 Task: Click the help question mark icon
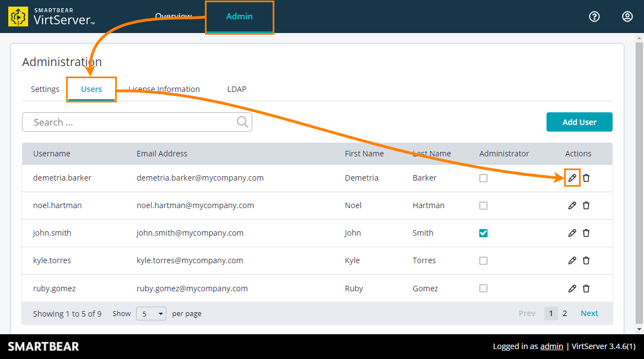594,17
